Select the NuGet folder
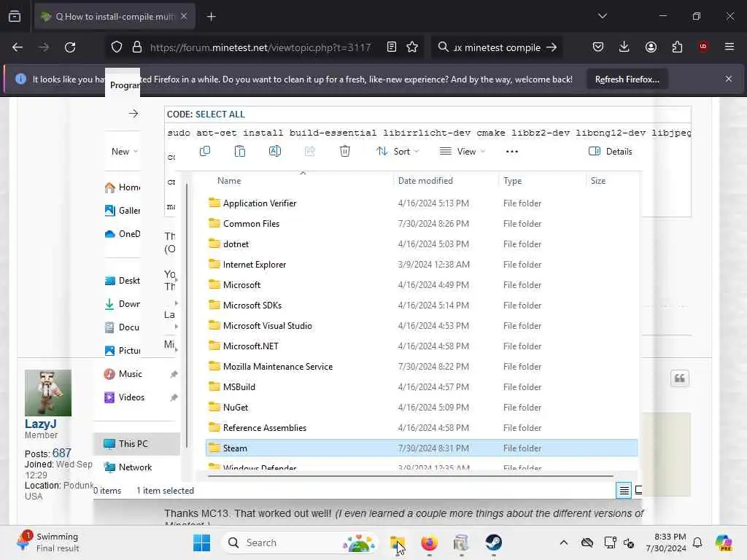This screenshot has width=747, height=560. pyautogui.click(x=422, y=408)
